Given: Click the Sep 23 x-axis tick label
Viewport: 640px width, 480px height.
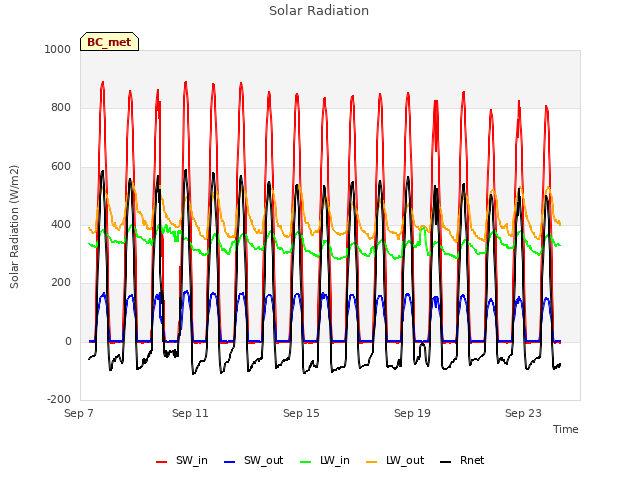Looking at the screenshot, I should click(x=523, y=413).
